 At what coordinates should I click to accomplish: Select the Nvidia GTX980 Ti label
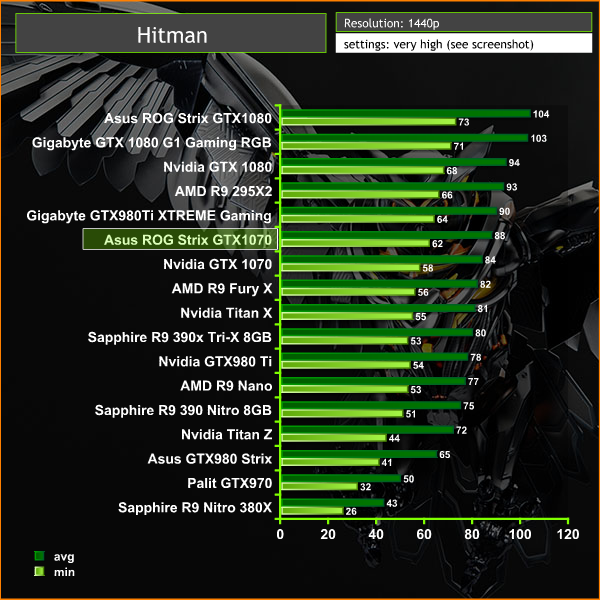coord(215,362)
